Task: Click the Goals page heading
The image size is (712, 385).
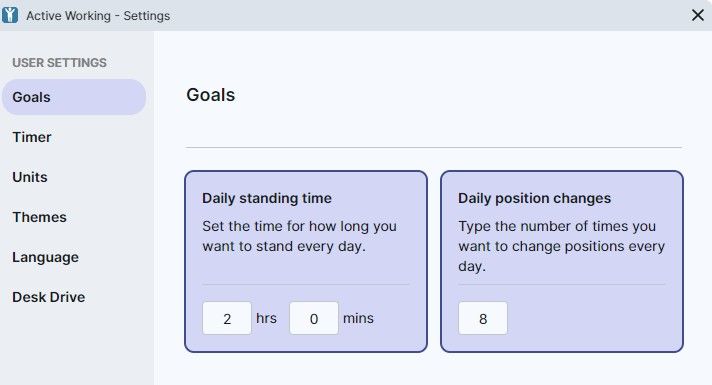Action: (x=211, y=95)
